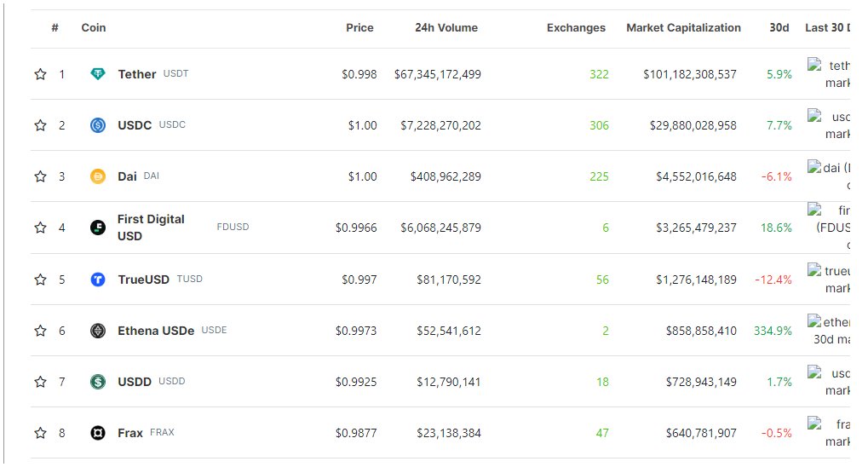The height and width of the screenshot is (467, 868).
Task: Add TrueUSD to favorites with star
Action: tap(40, 280)
